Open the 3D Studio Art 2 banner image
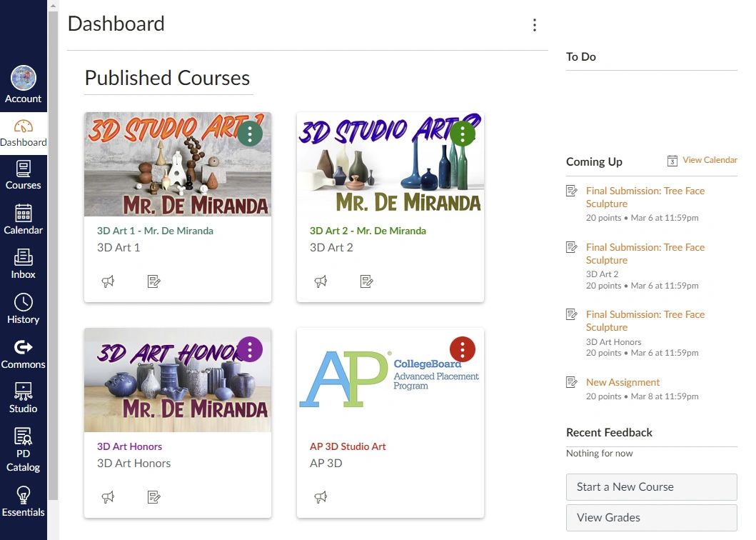756x540 pixels. coord(390,164)
